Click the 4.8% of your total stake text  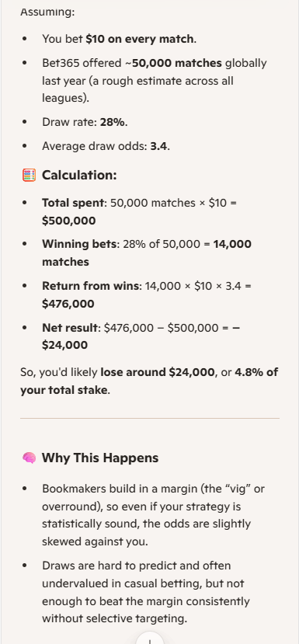149,381
